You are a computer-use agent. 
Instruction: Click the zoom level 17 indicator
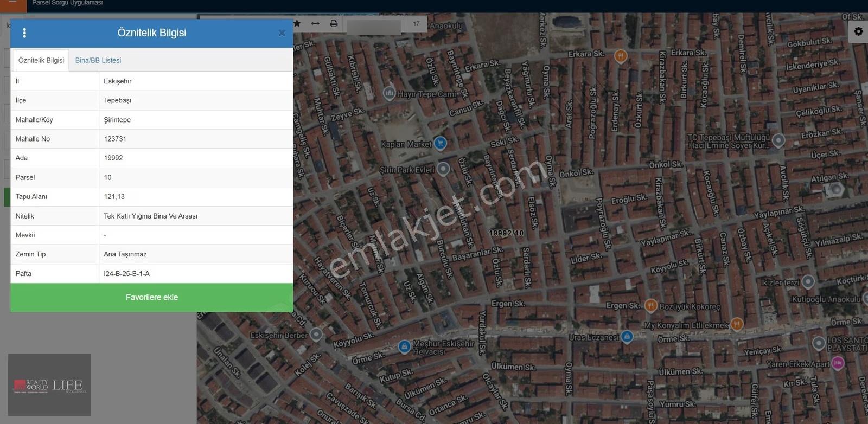[x=416, y=24]
